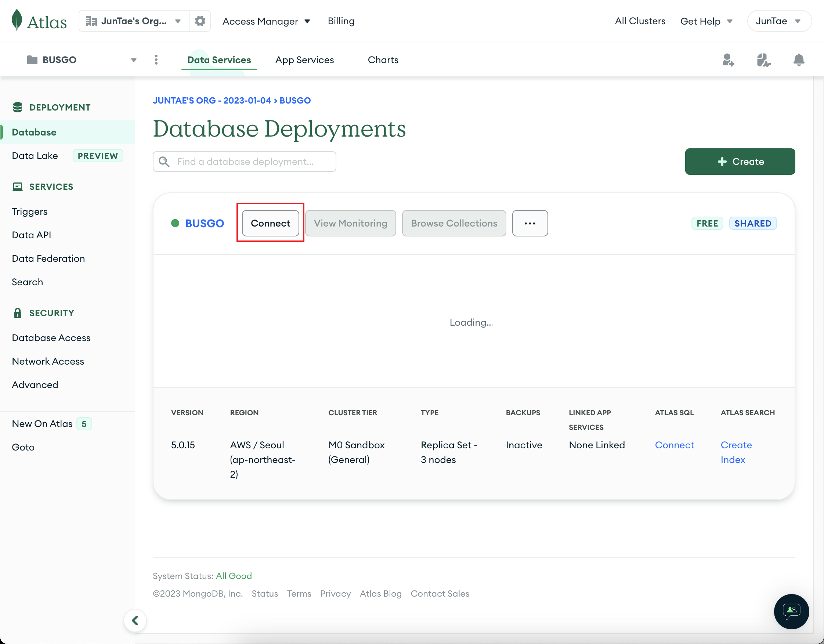824x644 pixels.
Task: Collapse the sidebar with chevron button
Action: coord(135,620)
